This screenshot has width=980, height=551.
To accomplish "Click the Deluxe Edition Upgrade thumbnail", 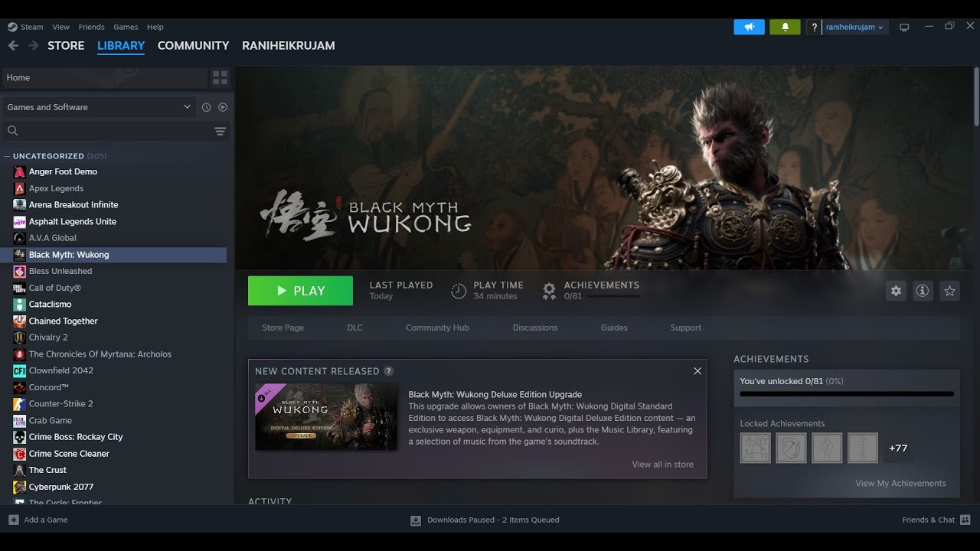I will pyautogui.click(x=326, y=416).
